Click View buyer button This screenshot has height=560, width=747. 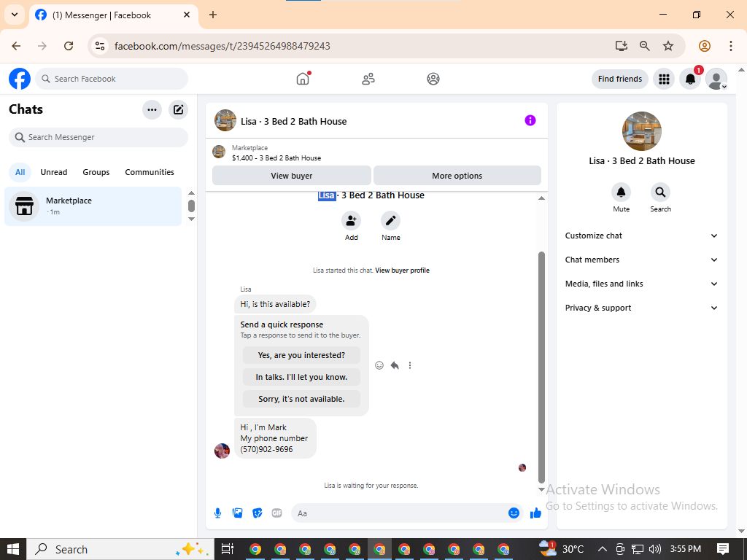(x=292, y=176)
